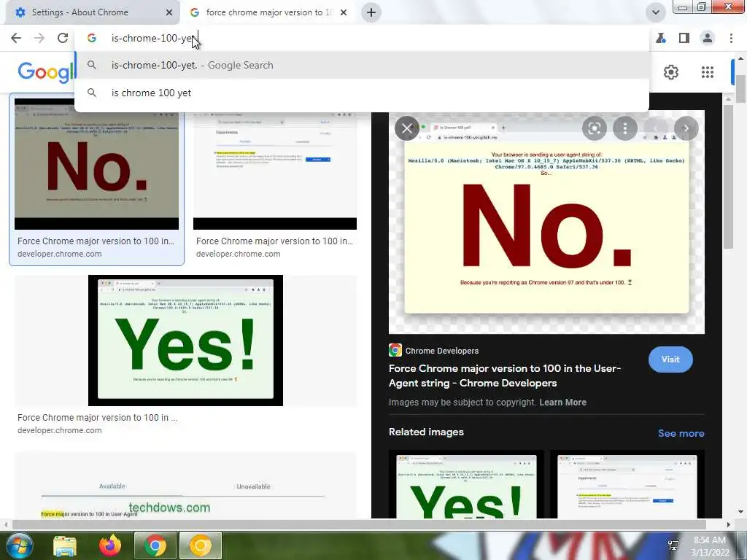This screenshot has height=560, width=747.
Task: Open related flags page image thumbnail
Action: [627, 484]
